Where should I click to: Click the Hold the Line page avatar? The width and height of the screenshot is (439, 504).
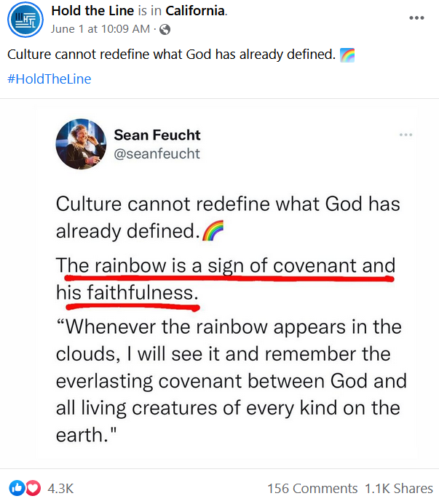(23, 20)
